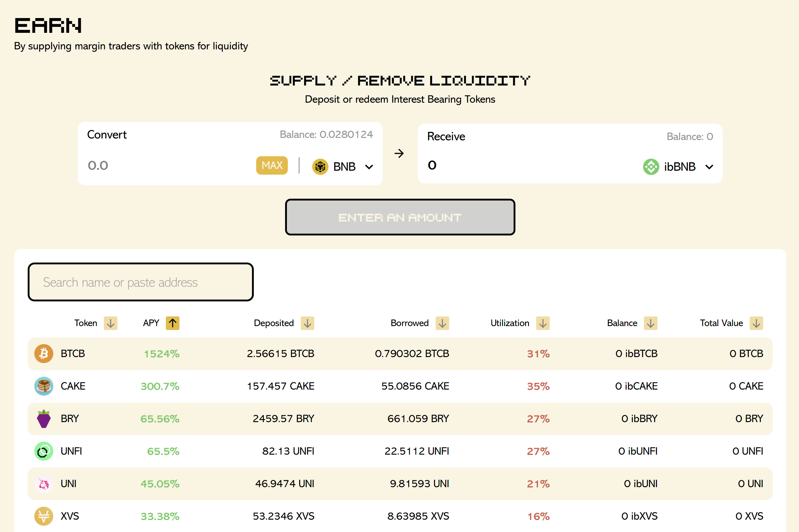Viewport: 799px width, 532px height.
Task: Focus the search name or address field
Action: tap(141, 282)
